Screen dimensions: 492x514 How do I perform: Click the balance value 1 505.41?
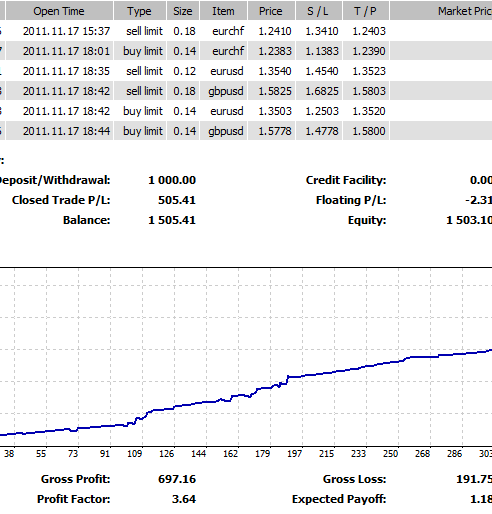click(x=172, y=220)
